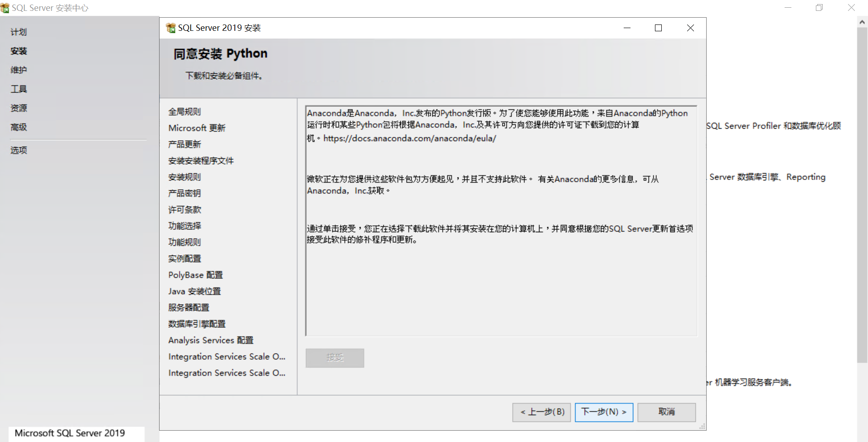Click the Installation Center vertical scrollbar thumb

tap(862, 195)
